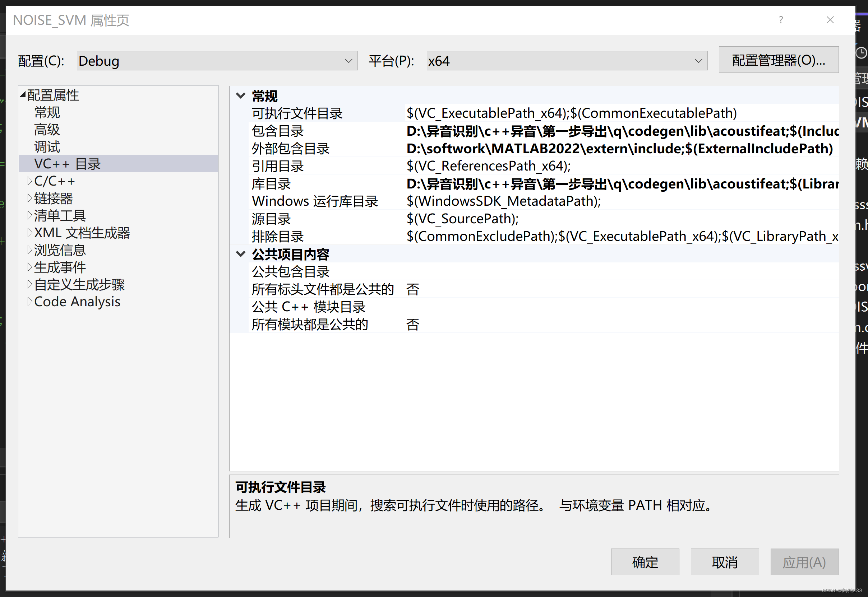868x597 pixels.
Task: Collapse the 配置属性 tree root
Action: (x=23, y=95)
